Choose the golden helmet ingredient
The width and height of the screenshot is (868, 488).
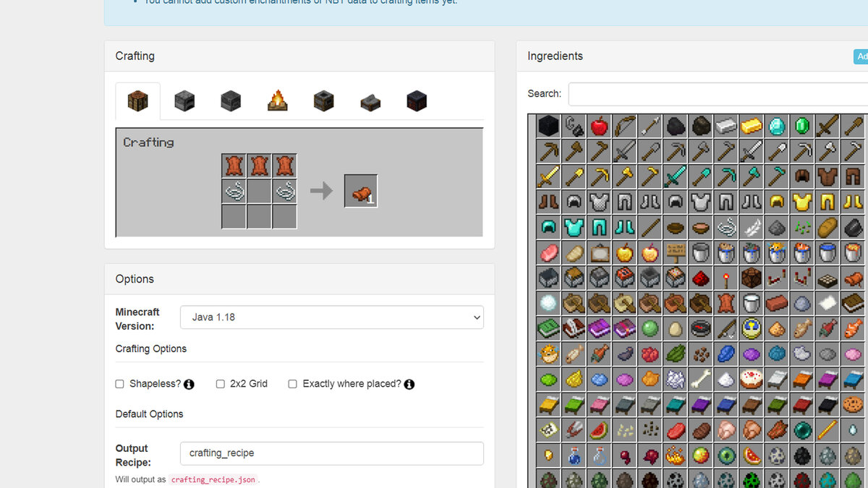(777, 202)
